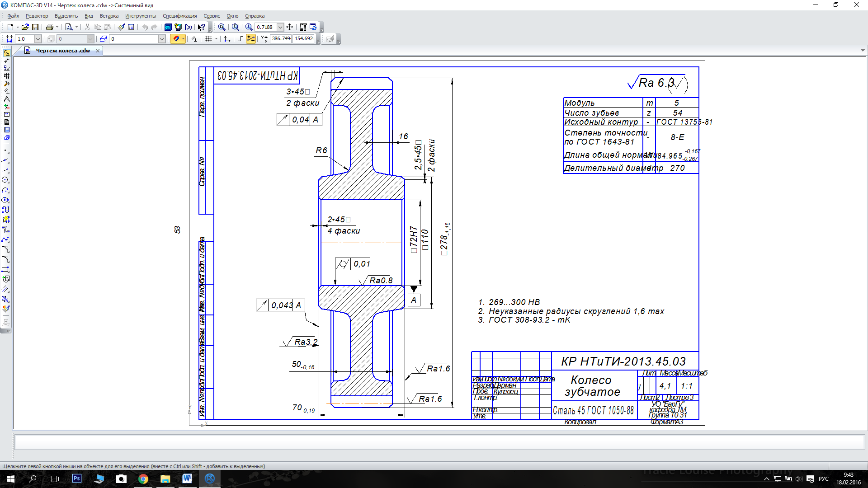Select the Ellipse drawing tool
Screen dimensions: 868x488
click(5, 200)
